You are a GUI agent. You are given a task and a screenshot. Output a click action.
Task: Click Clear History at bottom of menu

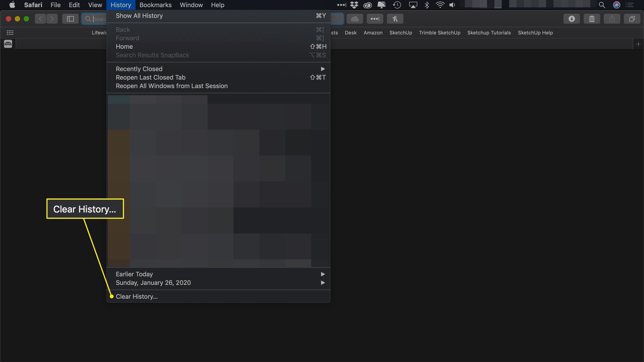click(x=136, y=296)
